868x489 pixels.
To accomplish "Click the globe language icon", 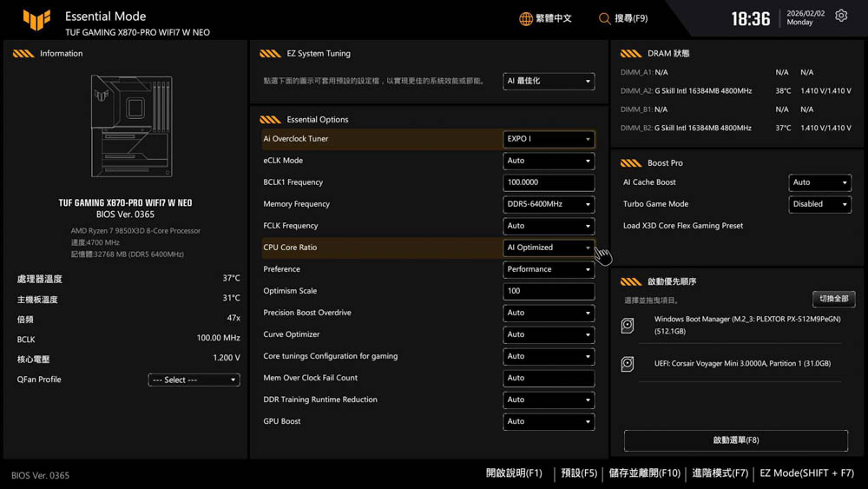I will pyautogui.click(x=526, y=18).
